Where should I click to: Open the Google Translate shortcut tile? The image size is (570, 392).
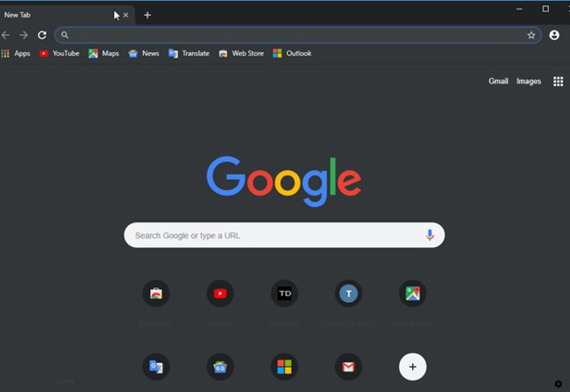coord(156,367)
